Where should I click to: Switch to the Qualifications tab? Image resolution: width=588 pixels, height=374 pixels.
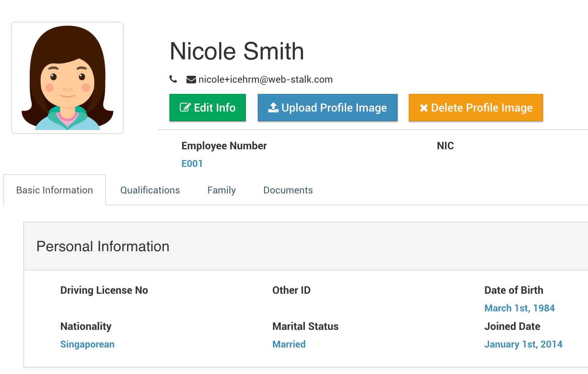tap(150, 190)
